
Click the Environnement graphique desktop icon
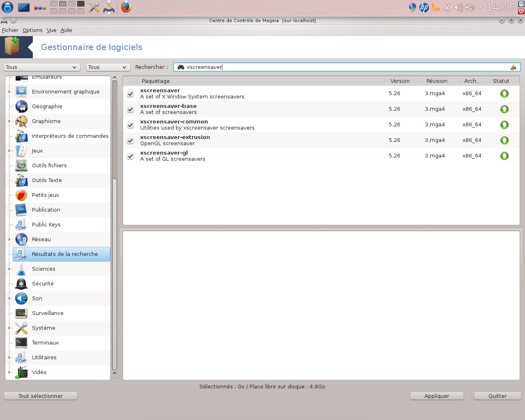tap(21, 92)
